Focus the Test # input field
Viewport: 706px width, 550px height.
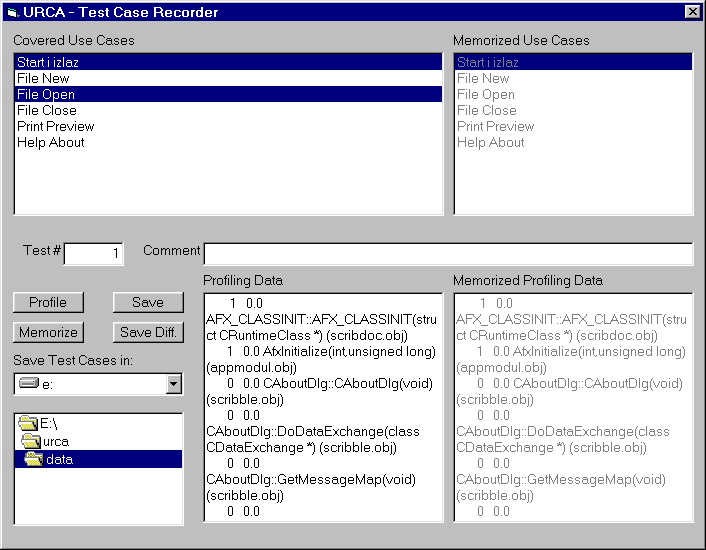click(x=93, y=254)
